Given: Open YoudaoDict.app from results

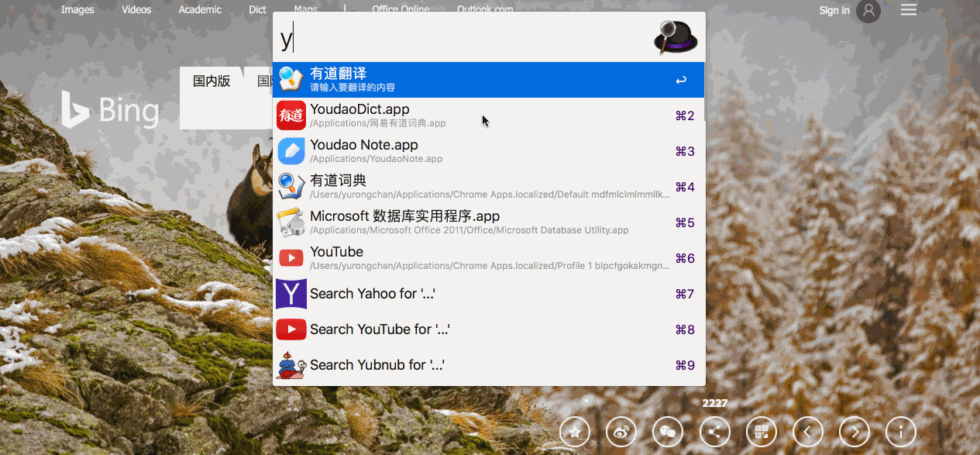Looking at the screenshot, I should (489, 115).
